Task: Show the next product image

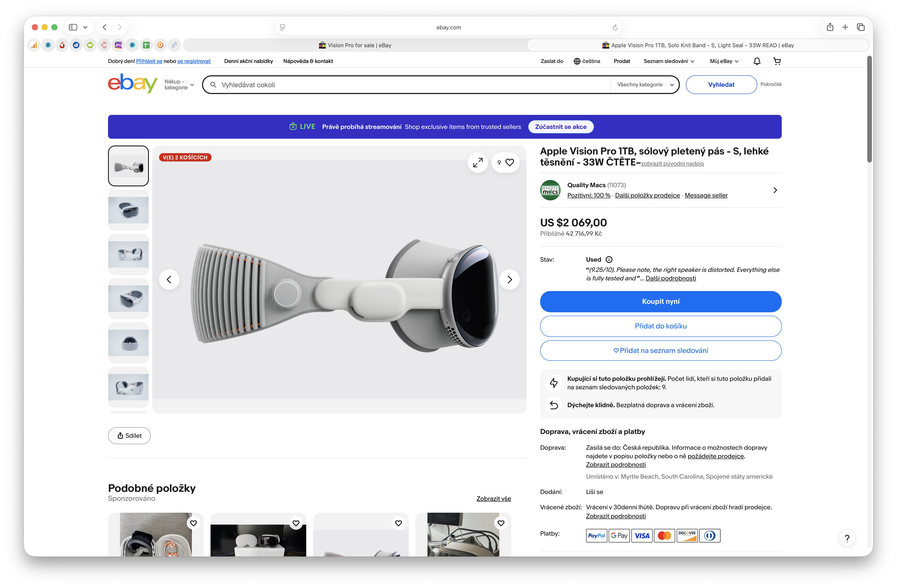Action: coord(509,279)
